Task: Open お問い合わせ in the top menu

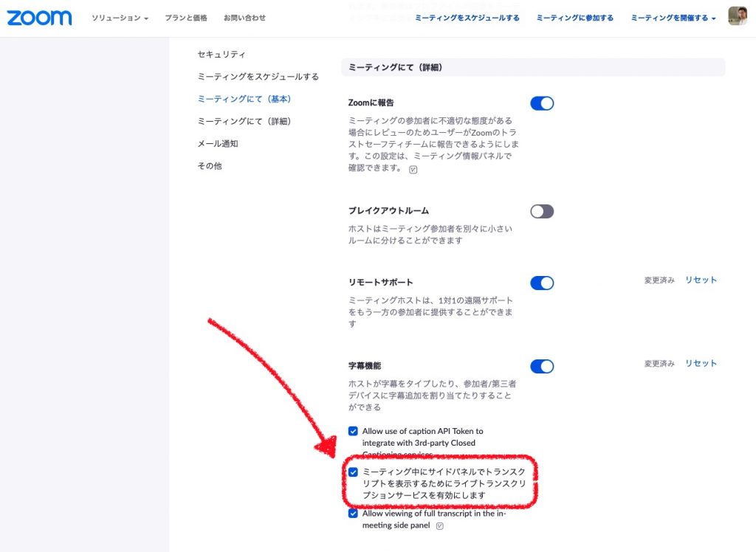Action: [244, 18]
